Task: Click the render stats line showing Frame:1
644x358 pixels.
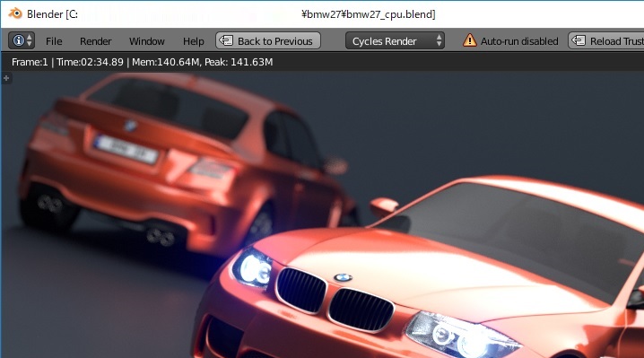Action: (142, 62)
